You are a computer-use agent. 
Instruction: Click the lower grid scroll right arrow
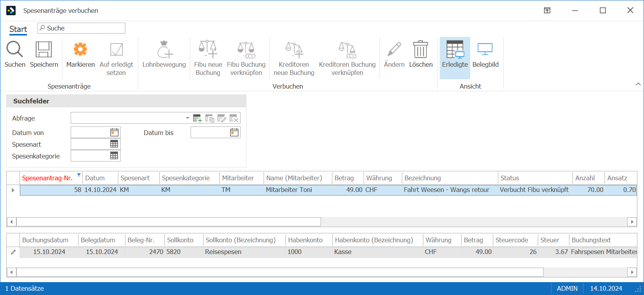click(632, 272)
